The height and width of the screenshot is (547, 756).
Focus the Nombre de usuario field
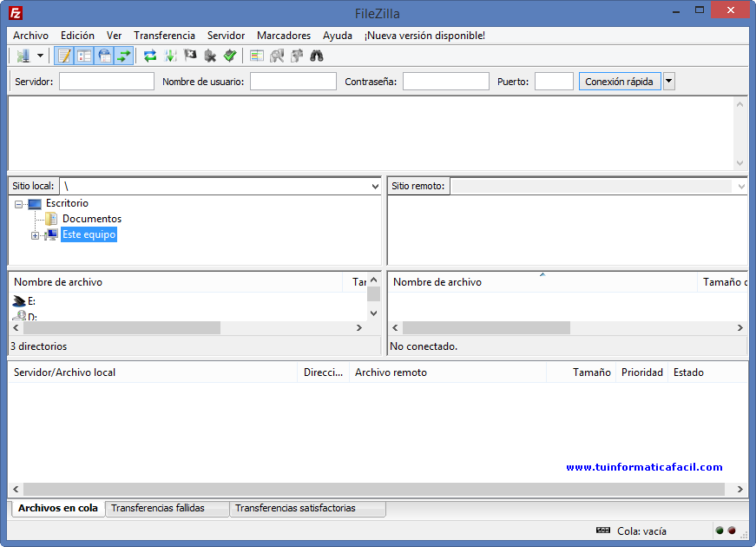pos(293,82)
